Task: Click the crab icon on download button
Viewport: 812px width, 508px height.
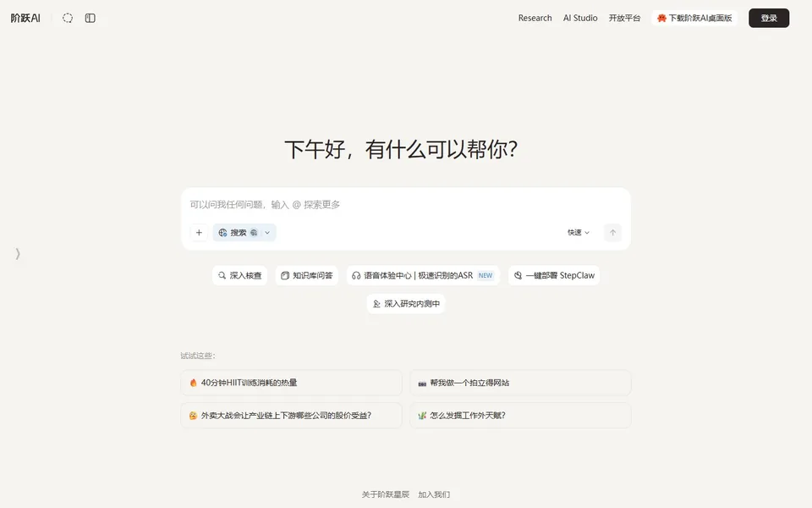Action: click(661, 18)
